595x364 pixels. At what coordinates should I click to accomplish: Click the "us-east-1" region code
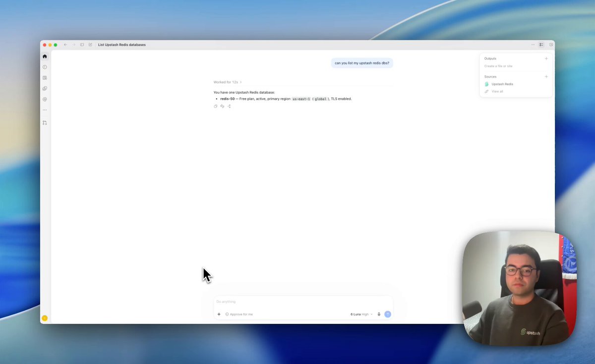301,99
